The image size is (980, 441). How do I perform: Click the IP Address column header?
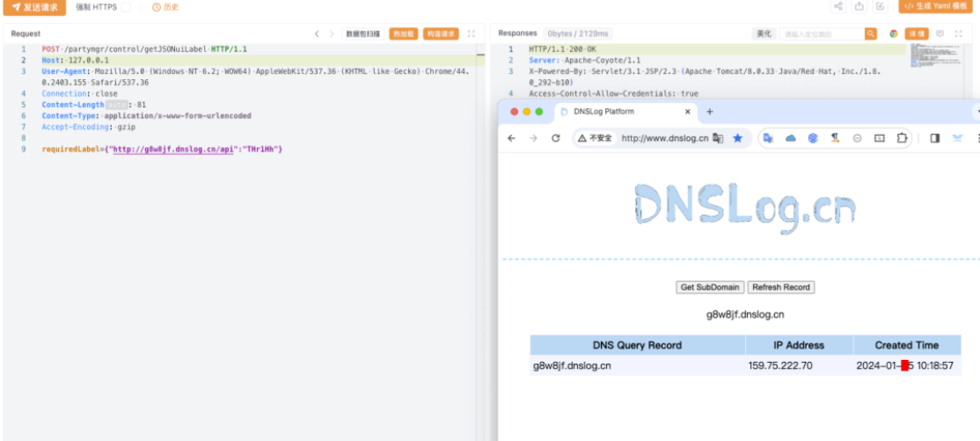pos(800,345)
